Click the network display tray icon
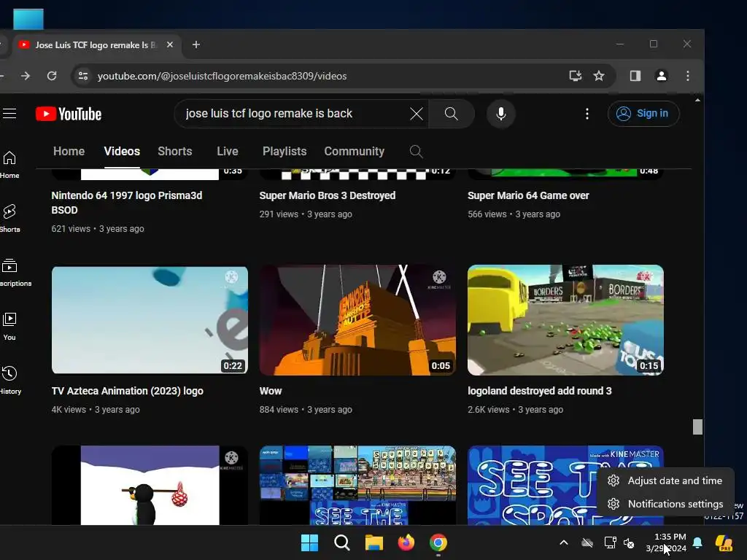747x560 pixels. (610, 542)
